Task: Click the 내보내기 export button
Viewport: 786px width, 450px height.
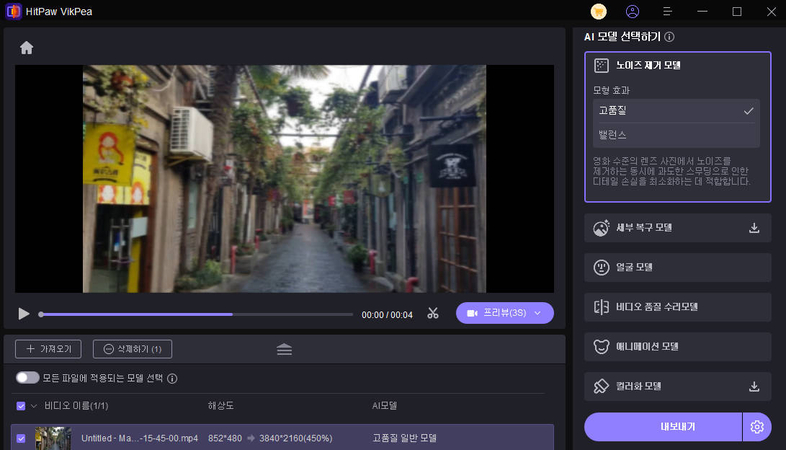Action: point(663,427)
